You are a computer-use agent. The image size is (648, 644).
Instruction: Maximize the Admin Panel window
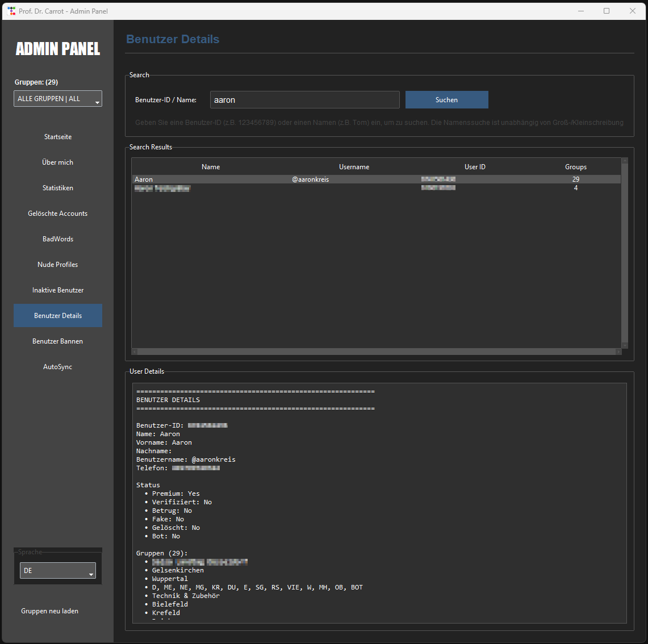(607, 11)
